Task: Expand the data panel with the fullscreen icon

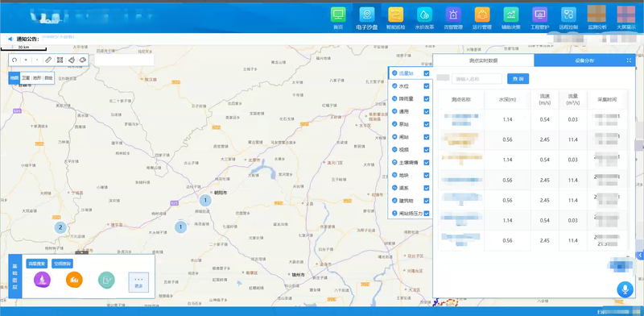Action: pos(629,60)
